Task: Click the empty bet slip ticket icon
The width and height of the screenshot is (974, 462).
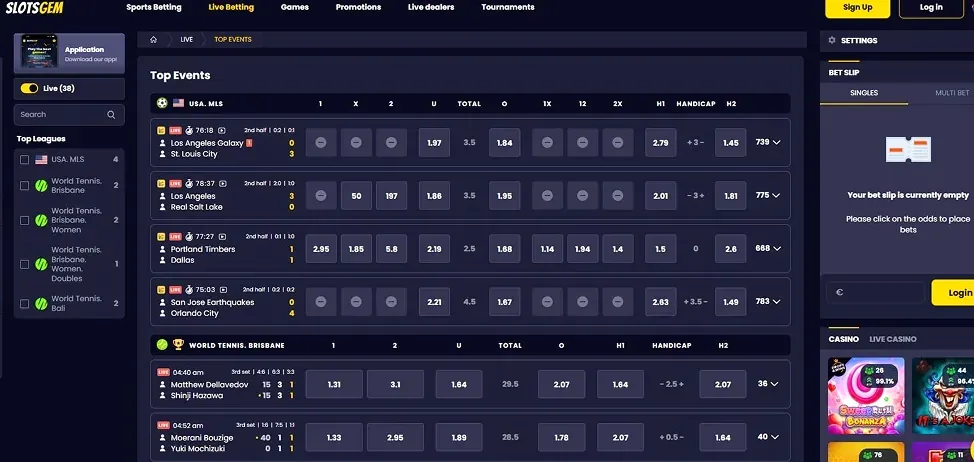Action: [x=908, y=150]
